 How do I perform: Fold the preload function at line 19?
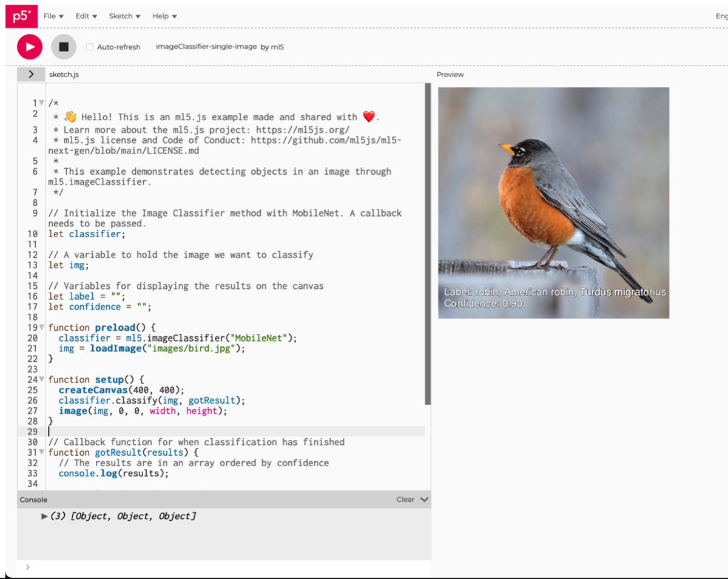coord(41,328)
